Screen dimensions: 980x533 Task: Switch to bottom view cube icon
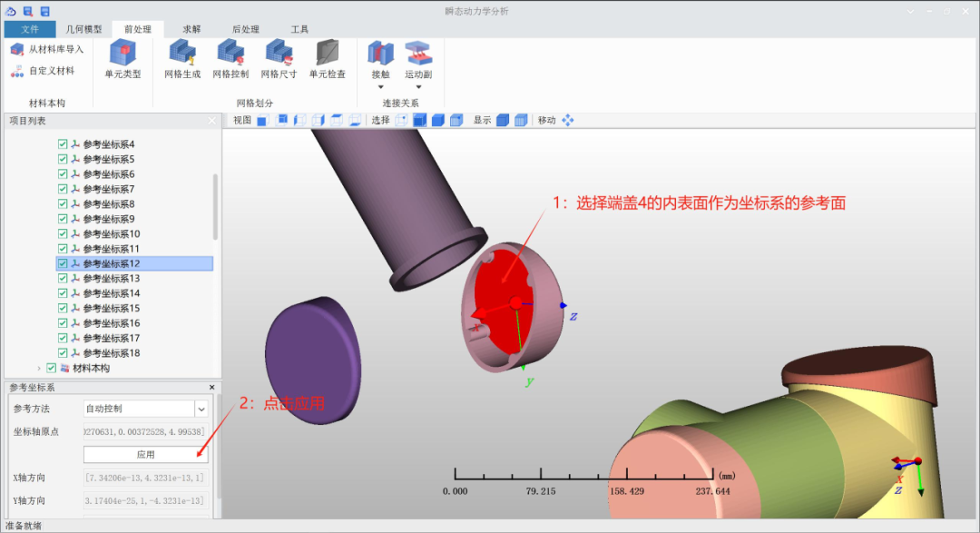point(355,120)
